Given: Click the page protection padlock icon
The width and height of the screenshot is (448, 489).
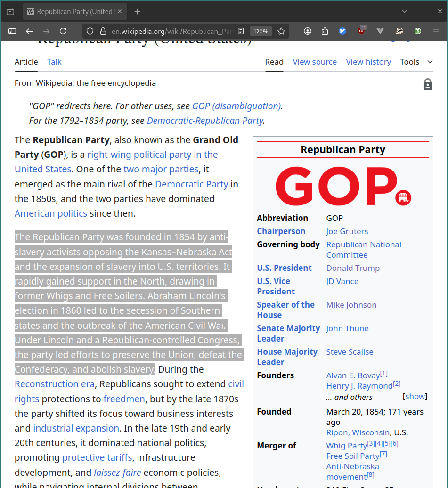Looking at the screenshot, I should [x=428, y=84].
